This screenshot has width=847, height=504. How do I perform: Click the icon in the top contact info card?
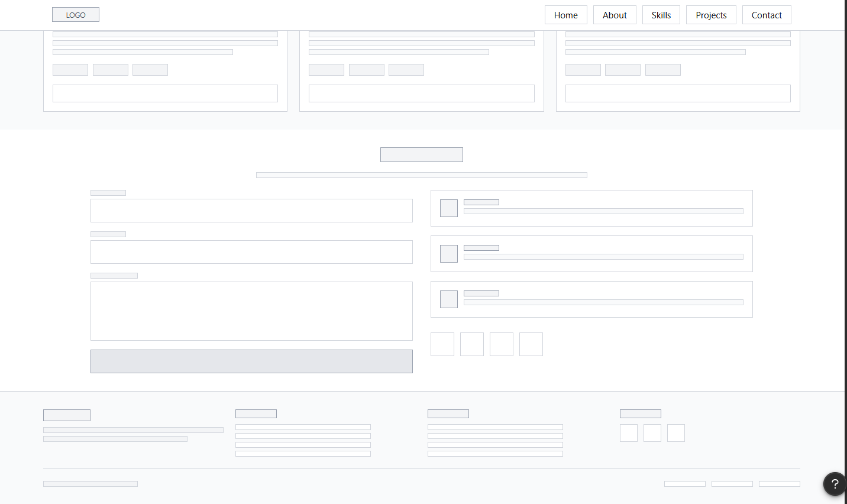tap(449, 208)
